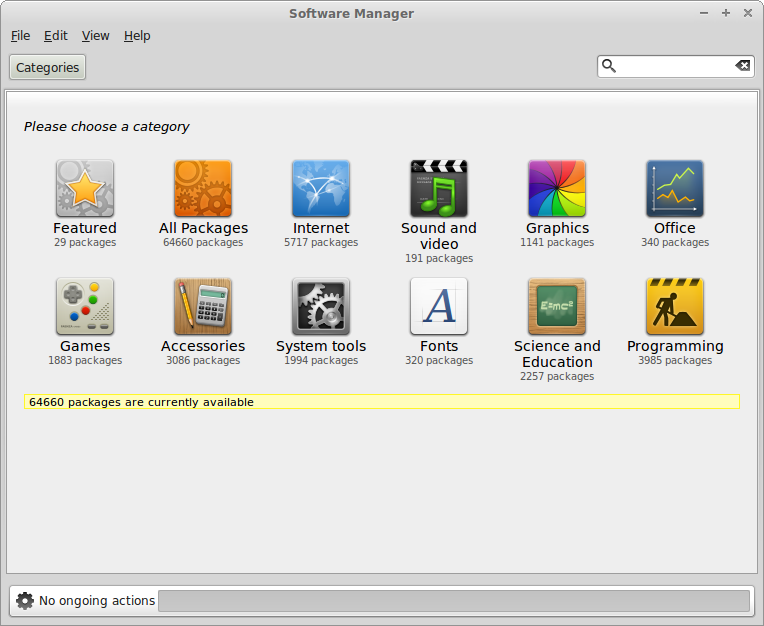
Task: Clear the search box with the backspace icon
Action: point(742,66)
